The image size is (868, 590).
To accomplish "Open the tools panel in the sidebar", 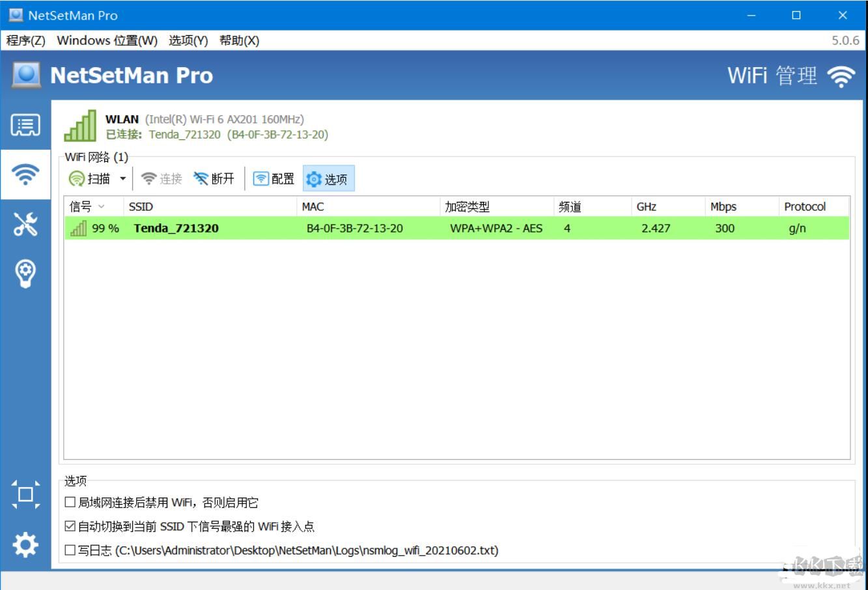I will [x=25, y=226].
